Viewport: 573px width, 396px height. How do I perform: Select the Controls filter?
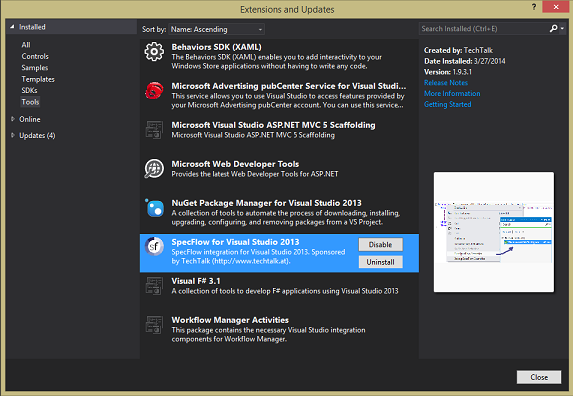(35, 56)
